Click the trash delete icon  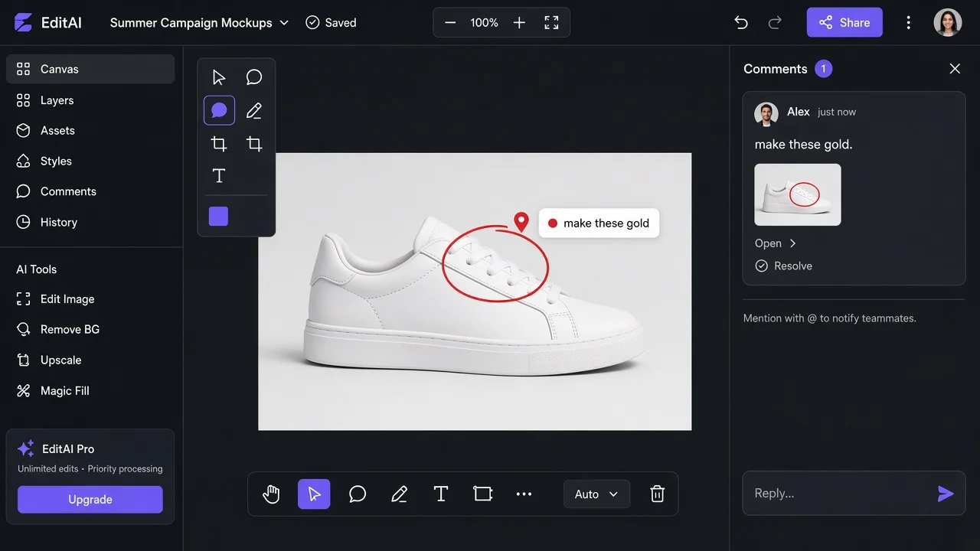pyautogui.click(x=657, y=494)
